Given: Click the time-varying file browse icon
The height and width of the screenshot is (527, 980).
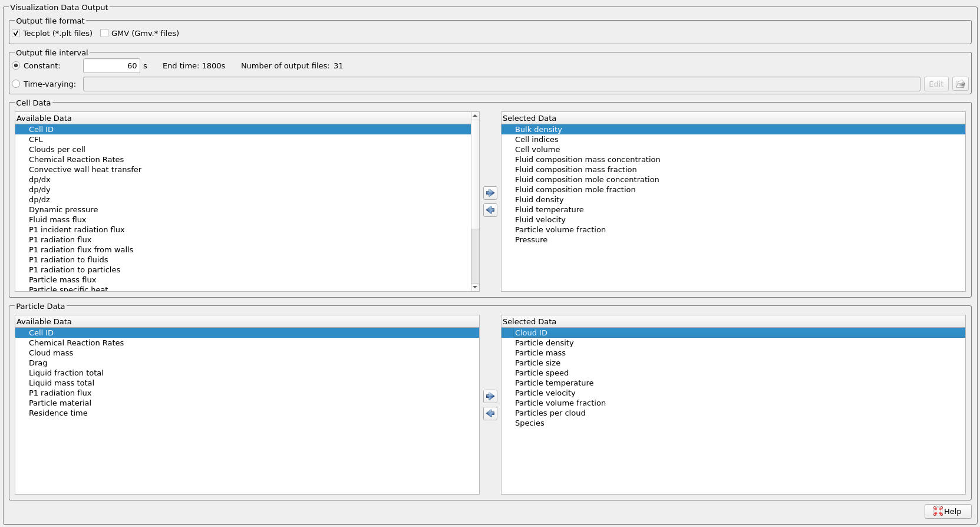Looking at the screenshot, I should click(960, 84).
